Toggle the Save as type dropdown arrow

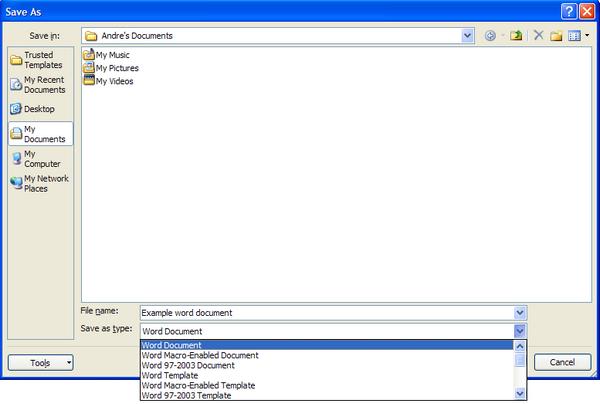(x=520, y=331)
